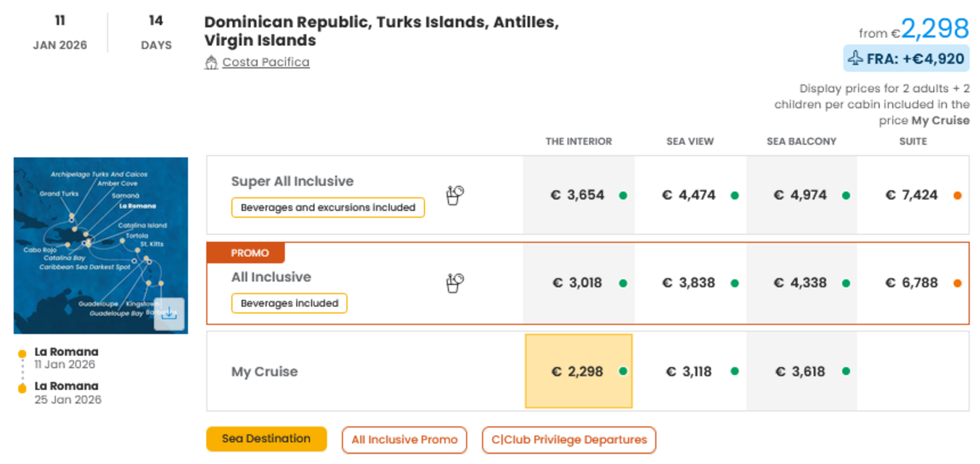Click the cocktail icon in the Super All Inclusive row
This screenshot has width=980, height=464.
(x=454, y=195)
